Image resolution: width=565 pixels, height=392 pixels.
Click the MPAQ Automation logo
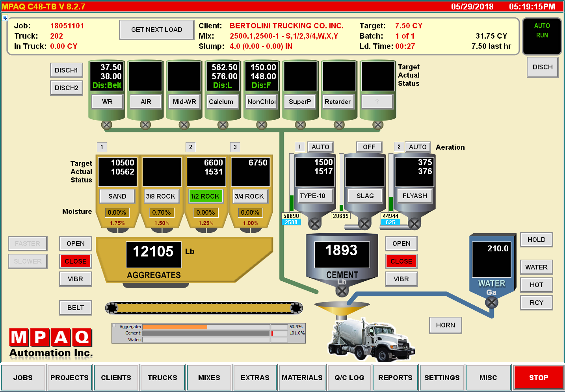pos(51,343)
